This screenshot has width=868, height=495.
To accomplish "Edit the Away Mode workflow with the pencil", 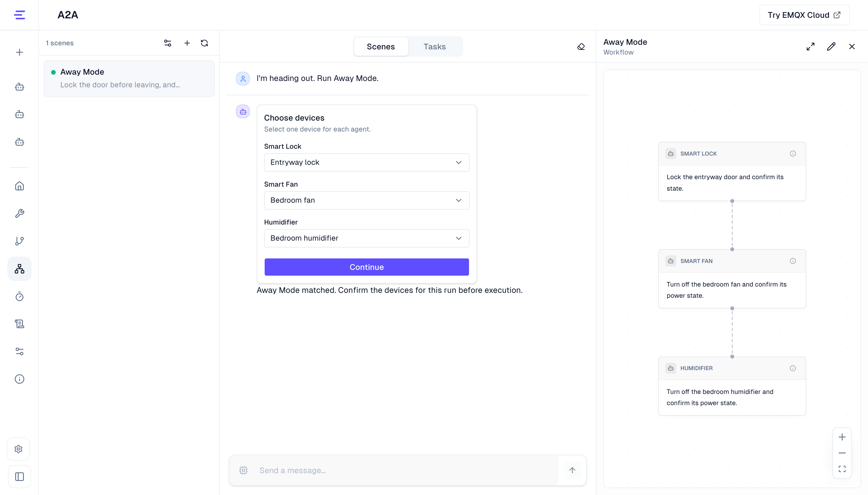I will [x=831, y=47].
